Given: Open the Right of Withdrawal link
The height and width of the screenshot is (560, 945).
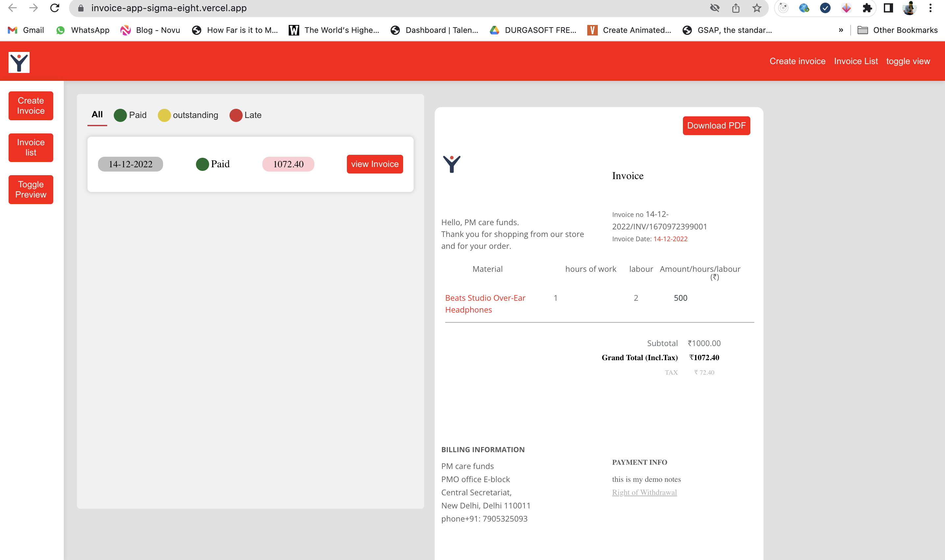Looking at the screenshot, I should tap(644, 492).
